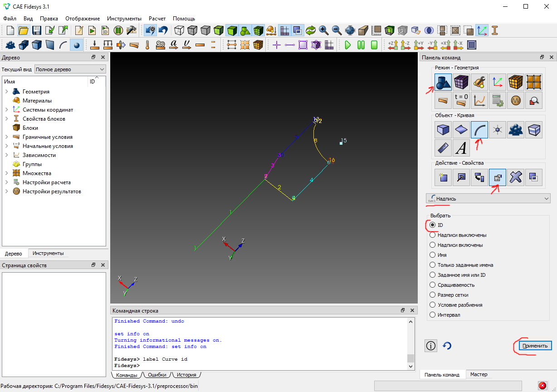Click the red stop icon in status bar
Screen dimensions: 557x392
coord(542,386)
